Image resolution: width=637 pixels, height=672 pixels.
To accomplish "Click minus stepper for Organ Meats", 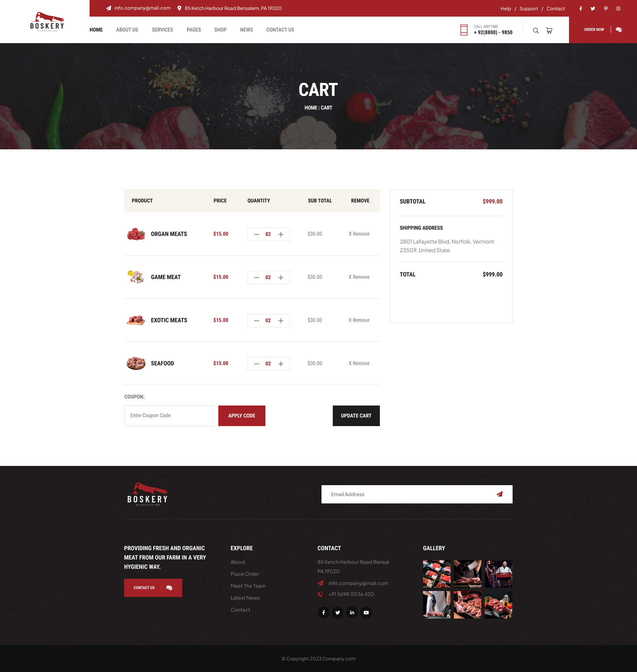I will 257,234.
